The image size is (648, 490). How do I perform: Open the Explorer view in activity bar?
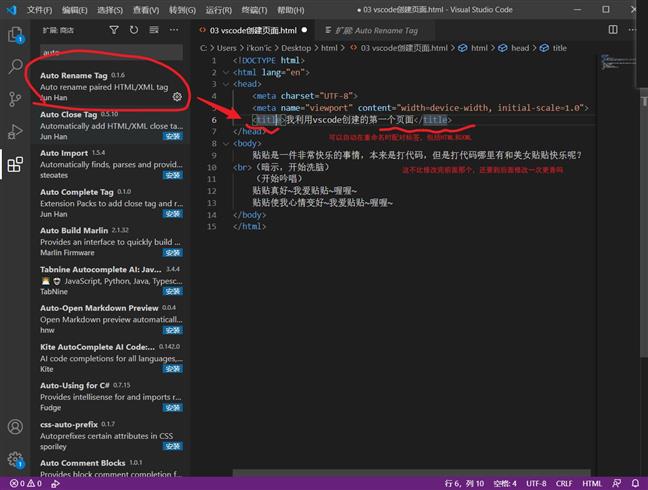15,34
